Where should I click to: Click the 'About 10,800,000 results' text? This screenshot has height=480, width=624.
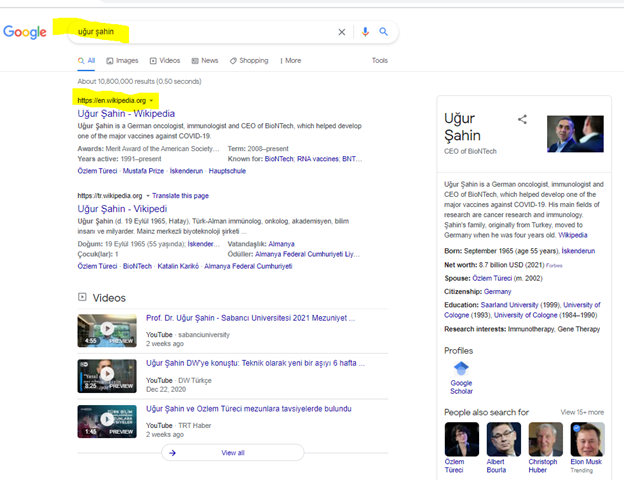(x=139, y=81)
